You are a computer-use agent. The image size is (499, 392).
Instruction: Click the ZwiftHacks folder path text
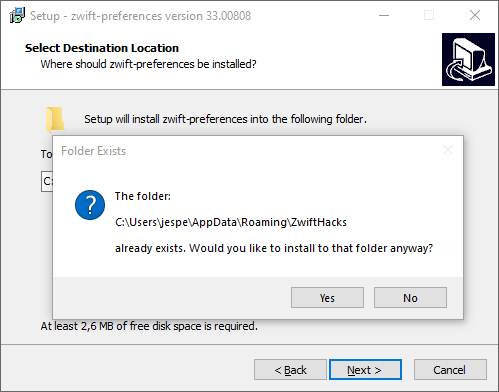click(231, 222)
